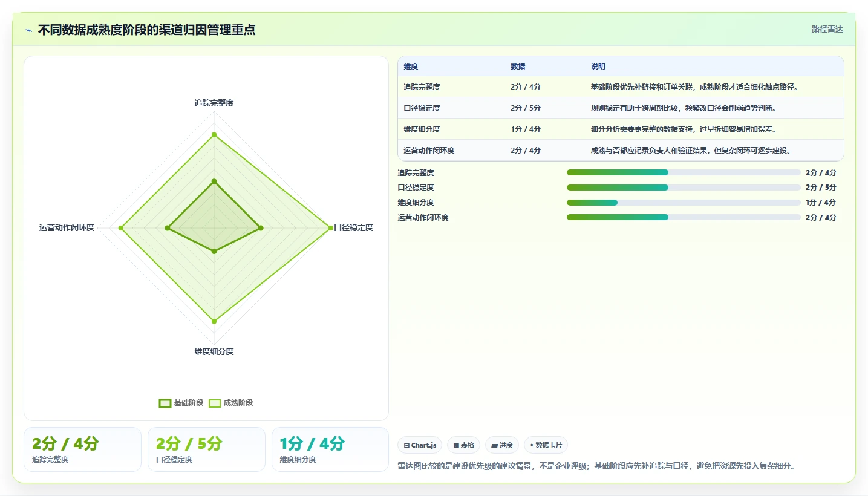Click the footnote starting 雷达图比较的是
Viewport: 868px width, 496px height.
596,466
